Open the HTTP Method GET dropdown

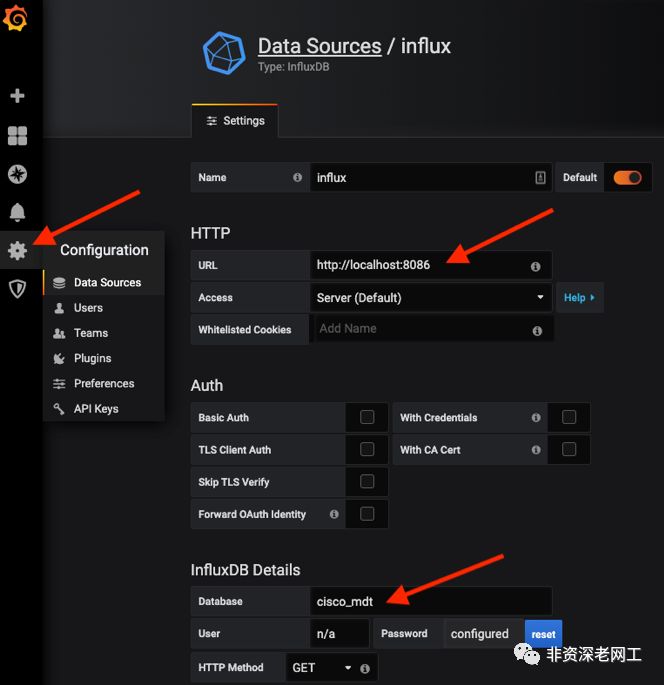[x=322, y=668]
